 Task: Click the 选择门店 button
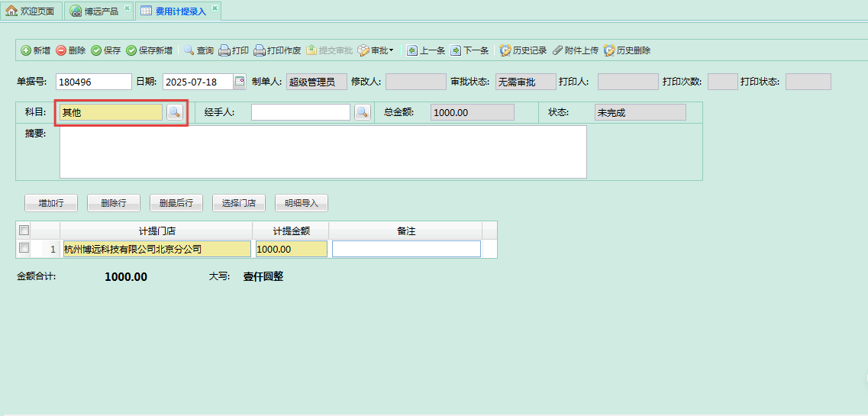coord(239,203)
